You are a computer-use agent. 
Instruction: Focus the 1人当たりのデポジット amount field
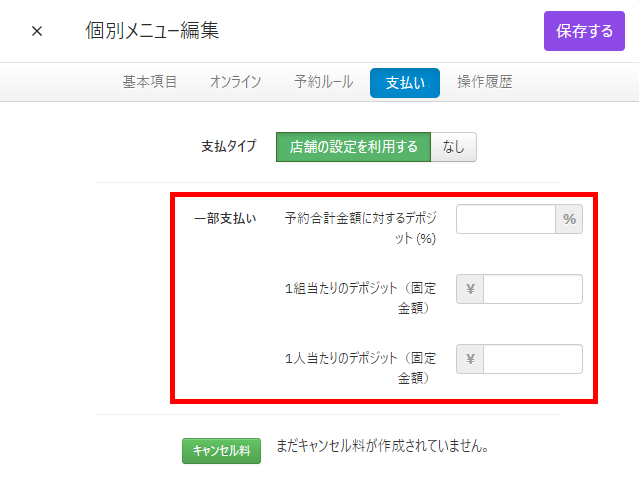pos(532,359)
